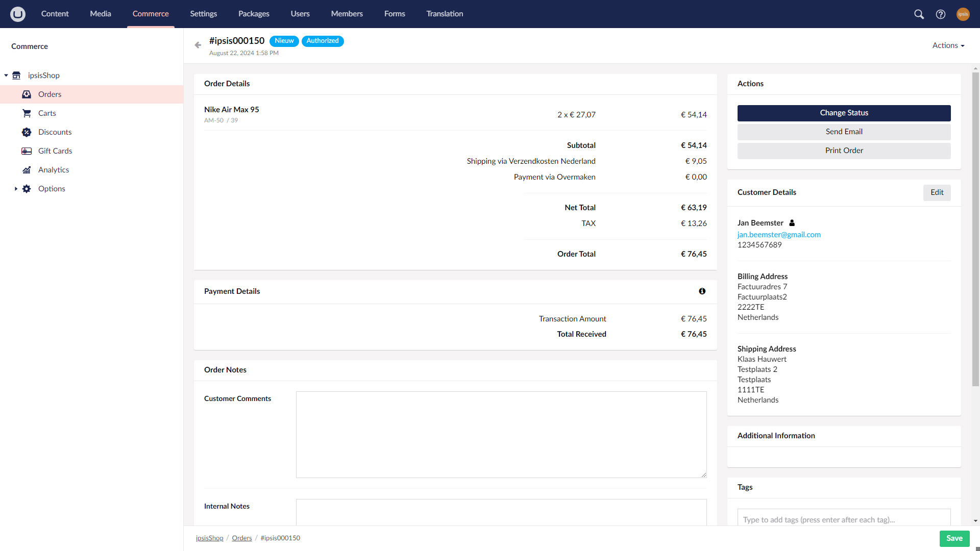Show payment info via the info icon
Image resolution: width=980 pixels, height=551 pixels.
tap(702, 291)
